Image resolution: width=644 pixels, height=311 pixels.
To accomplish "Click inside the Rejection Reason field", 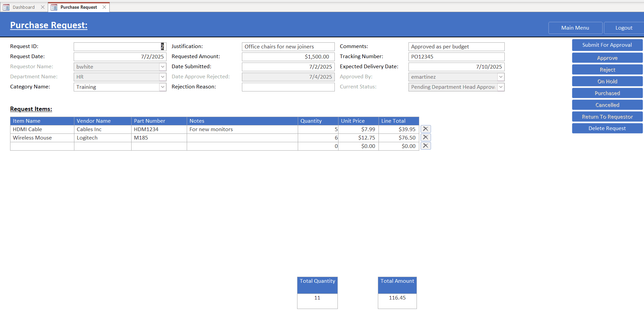I will [x=288, y=87].
